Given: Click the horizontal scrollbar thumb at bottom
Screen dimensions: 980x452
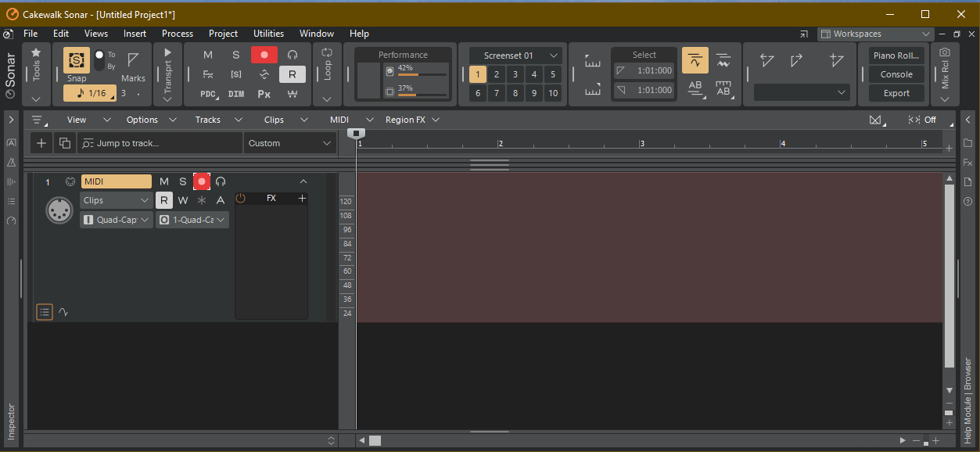Looking at the screenshot, I should pyautogui.click(x=375, y=440).
